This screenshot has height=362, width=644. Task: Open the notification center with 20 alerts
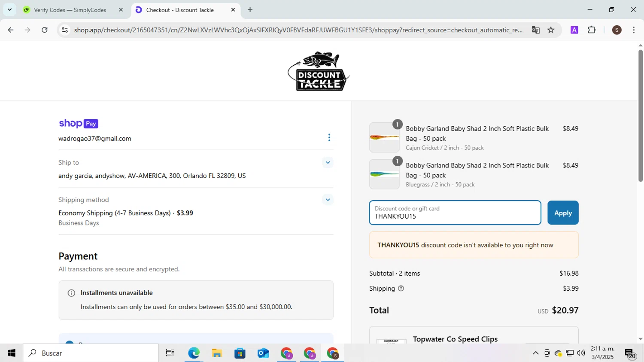point(630,353)
